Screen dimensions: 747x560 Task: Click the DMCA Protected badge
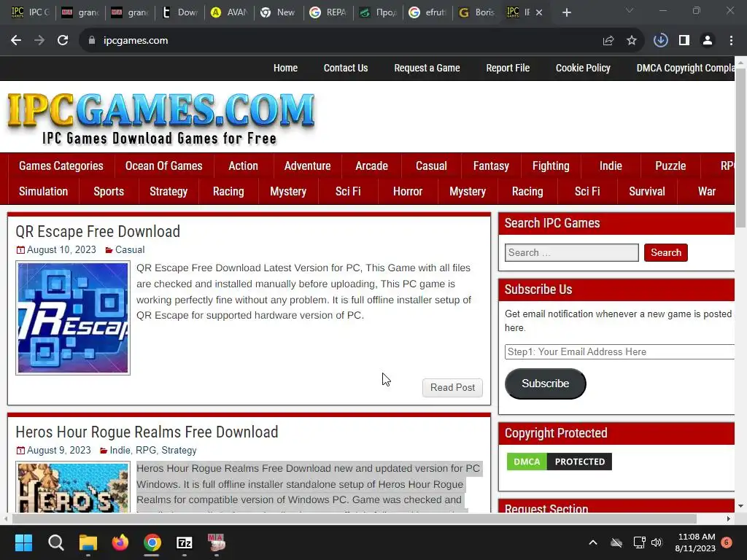click(x=560, y=462)
